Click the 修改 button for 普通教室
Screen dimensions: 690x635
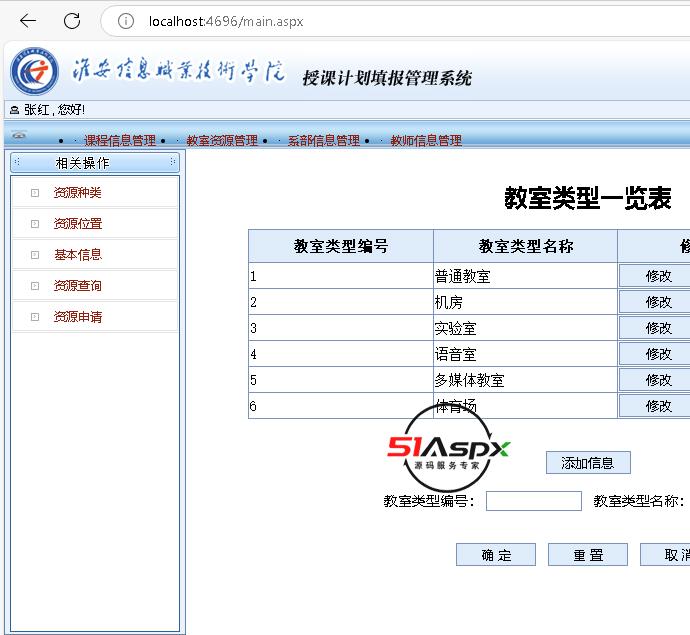(655, 276)
